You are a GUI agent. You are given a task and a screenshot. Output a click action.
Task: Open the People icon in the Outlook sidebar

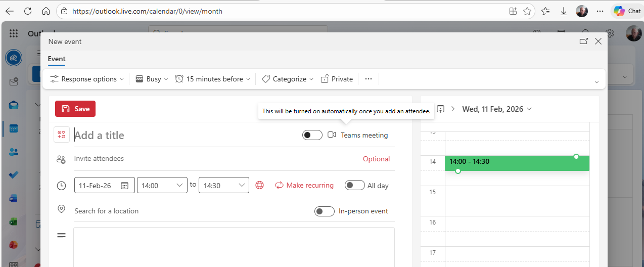tap(14, 152)
